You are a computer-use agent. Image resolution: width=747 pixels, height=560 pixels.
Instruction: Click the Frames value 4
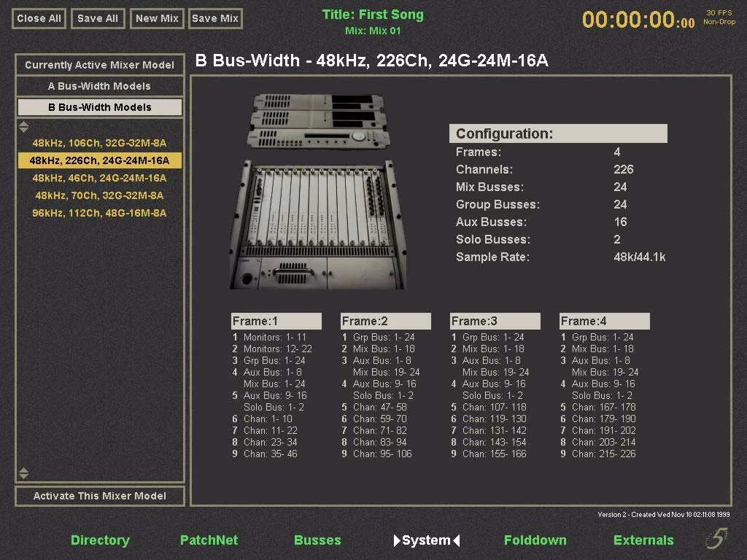tap(617, 152)
